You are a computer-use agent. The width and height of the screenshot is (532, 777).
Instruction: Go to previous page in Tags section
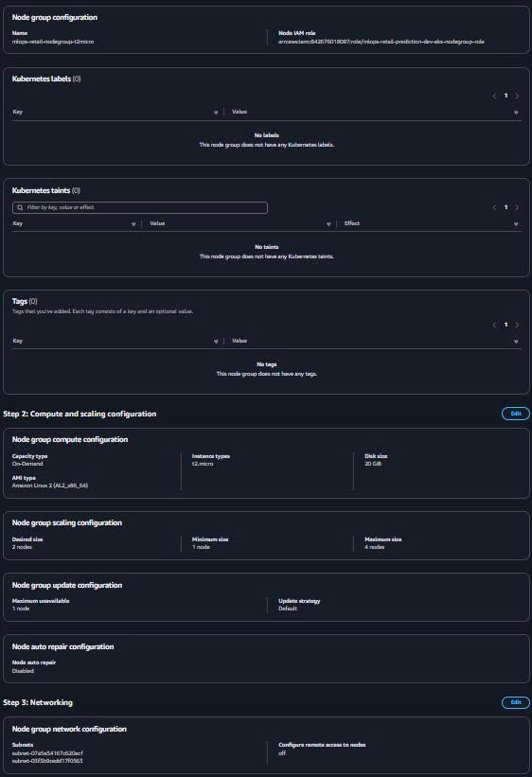[x=494, y=325]
